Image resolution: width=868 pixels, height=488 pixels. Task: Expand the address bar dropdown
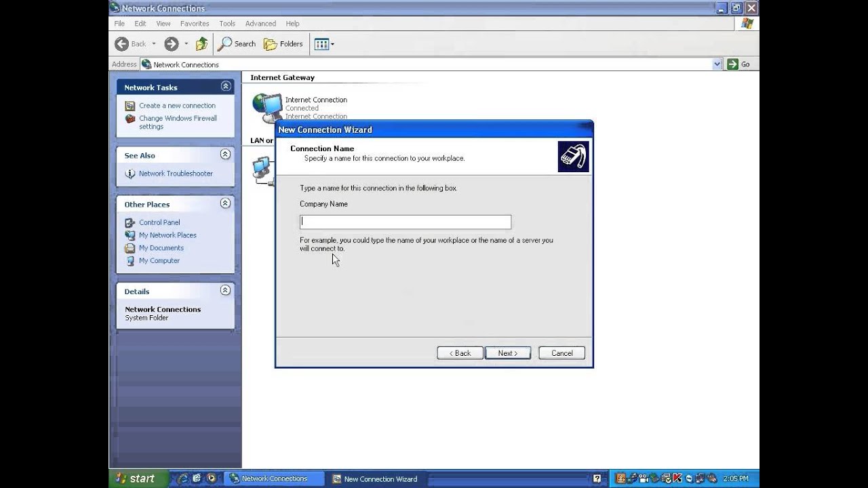tap(717, 64)
